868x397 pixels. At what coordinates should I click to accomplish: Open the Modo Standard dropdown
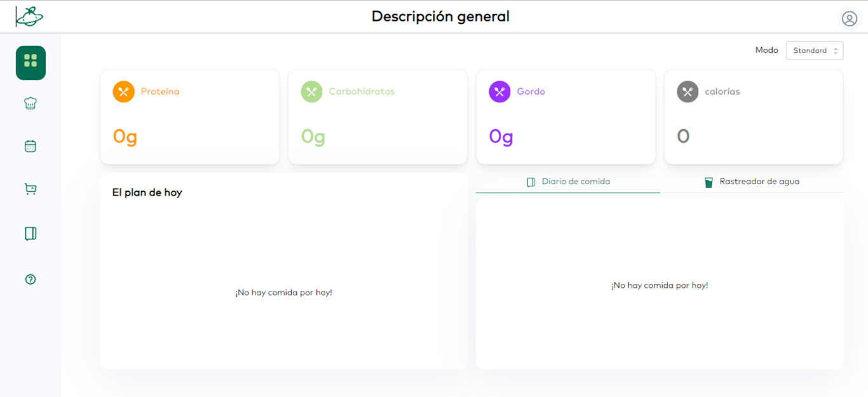[815, 50]
